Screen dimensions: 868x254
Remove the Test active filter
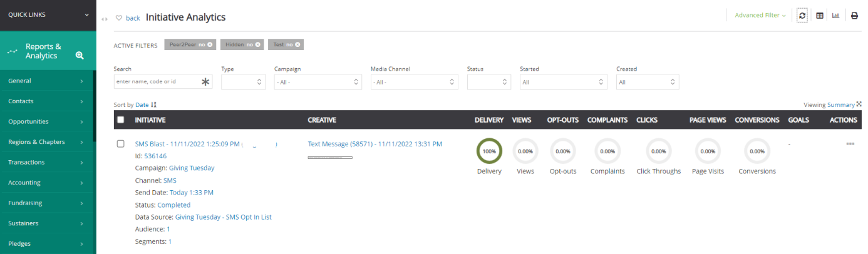298,44
